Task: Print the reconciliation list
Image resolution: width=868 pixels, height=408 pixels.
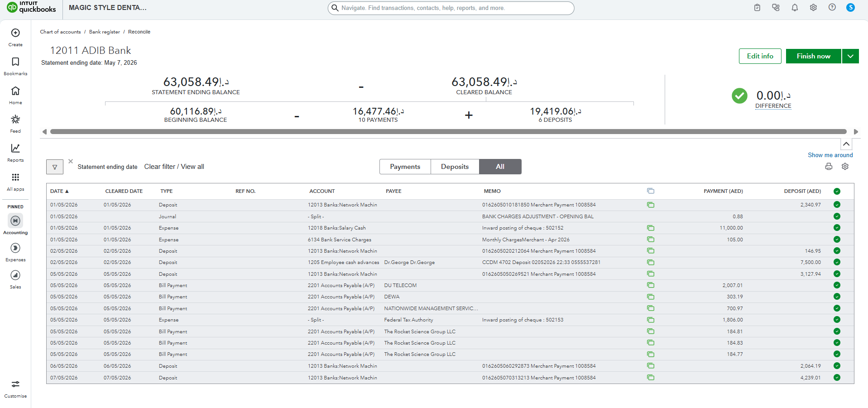Action: 829,167
